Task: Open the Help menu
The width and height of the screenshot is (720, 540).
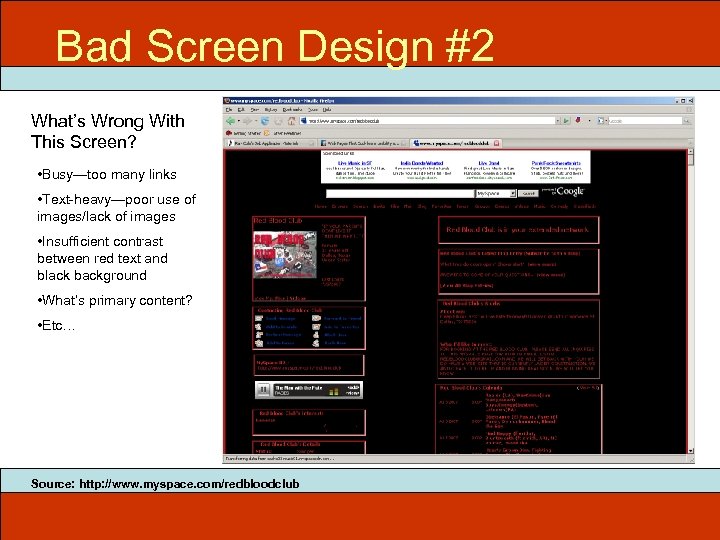Action: pos(327,110)
